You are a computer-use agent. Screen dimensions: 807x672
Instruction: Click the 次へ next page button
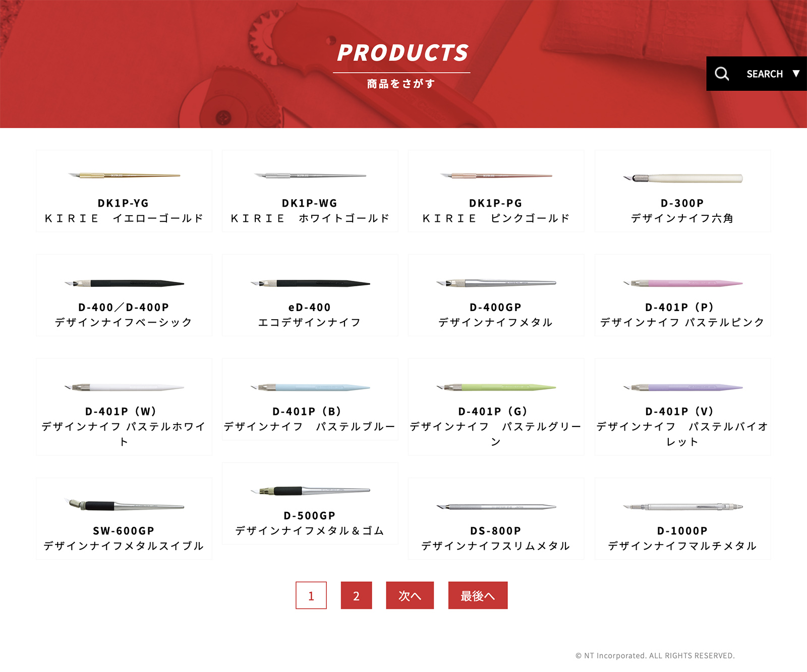[410, 595]
